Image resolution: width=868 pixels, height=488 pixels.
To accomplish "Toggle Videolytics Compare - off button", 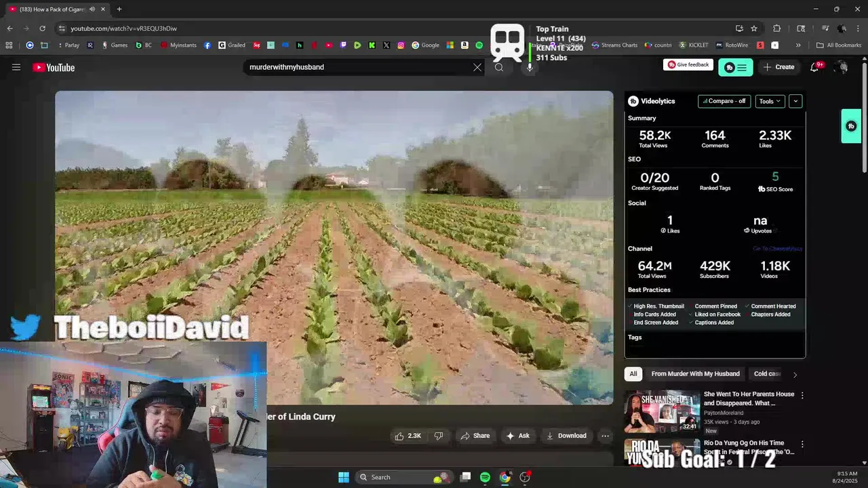I will click(724, 101).
